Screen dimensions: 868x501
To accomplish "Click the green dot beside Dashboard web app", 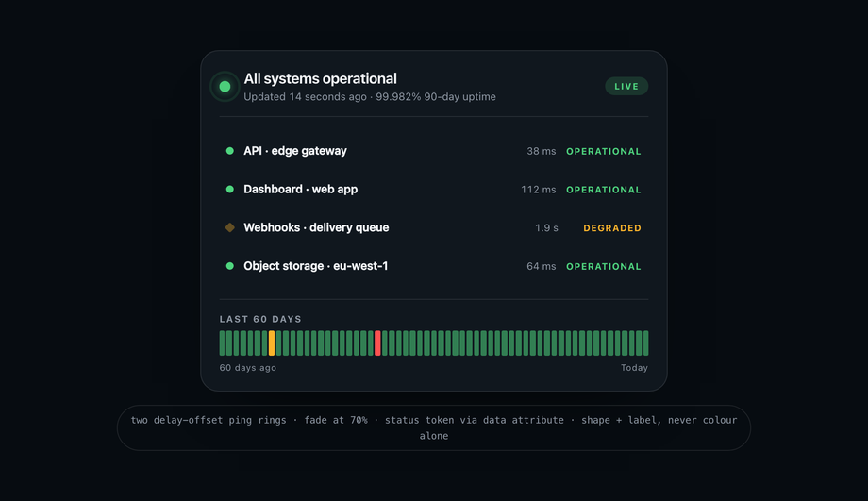I will point(229,189).
